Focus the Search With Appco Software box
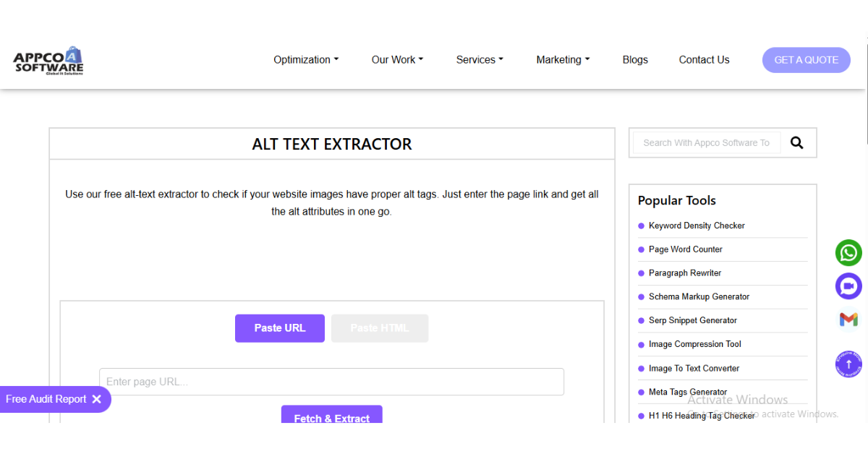The image size is (868, 454). [706, 143]
